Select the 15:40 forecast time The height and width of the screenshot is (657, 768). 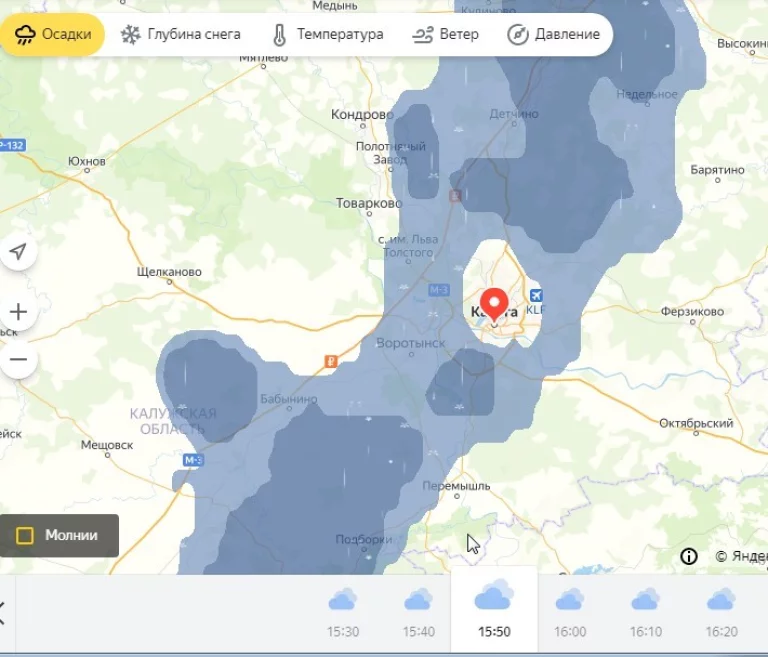(418, 612)
